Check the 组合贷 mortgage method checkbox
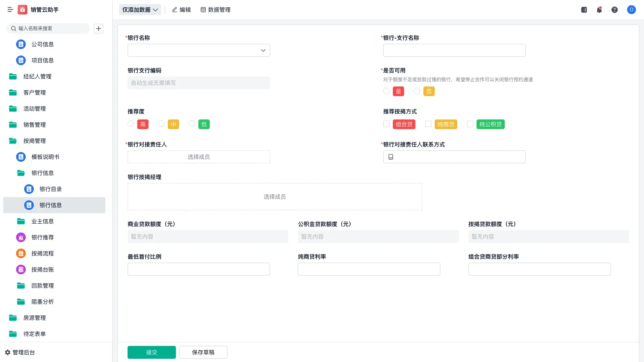This screenshot has height=362, width=644. [x=386, y=124]
